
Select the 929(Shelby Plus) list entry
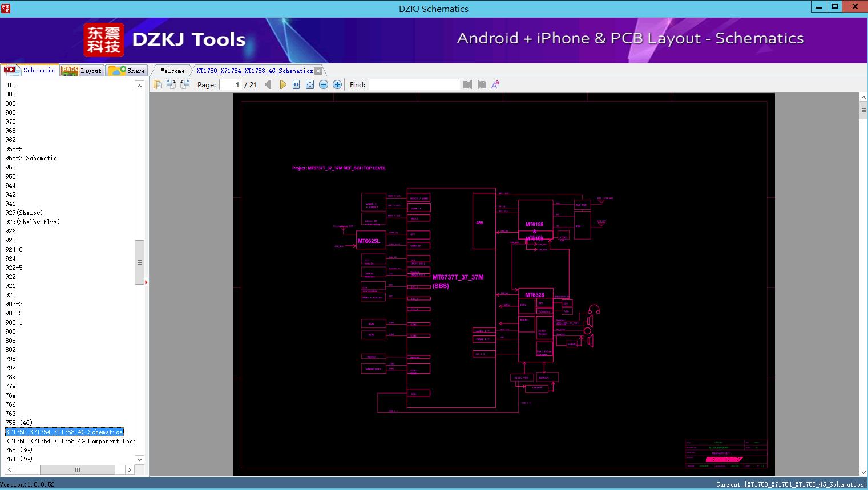click(33, 222)
